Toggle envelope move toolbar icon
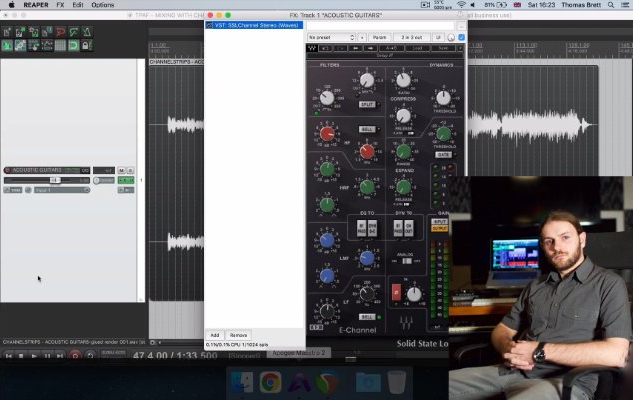Viewport: 633px width, 400px height. pos(47,45)
